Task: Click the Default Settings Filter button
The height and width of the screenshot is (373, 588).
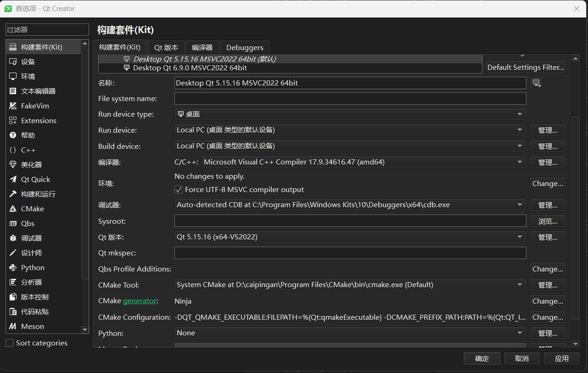Action: 525,67
